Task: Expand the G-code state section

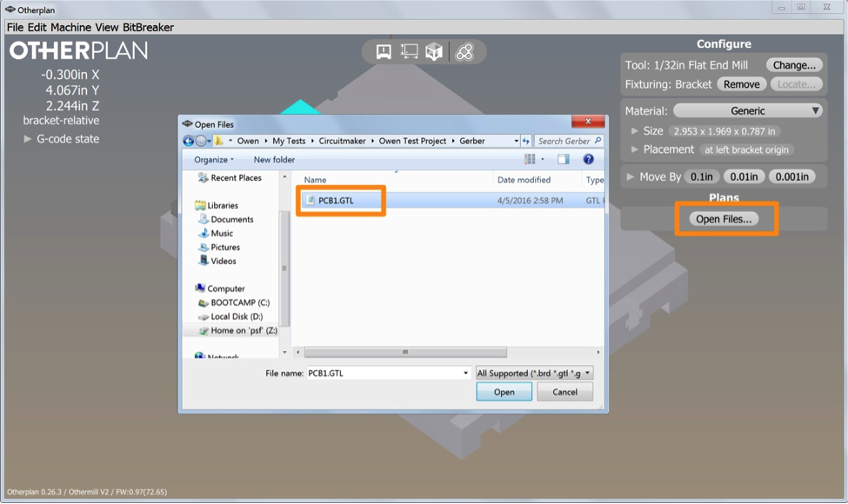Action: point(28,139)
